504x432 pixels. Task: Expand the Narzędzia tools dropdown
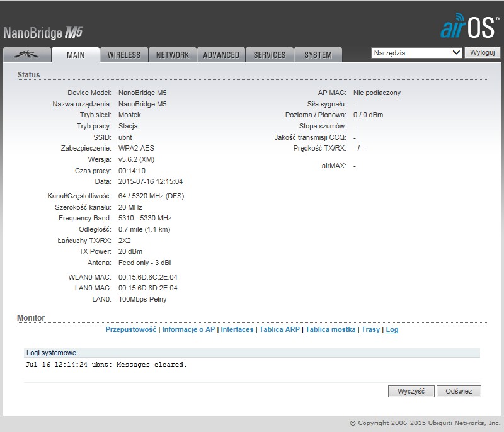[x=416, y=53]
